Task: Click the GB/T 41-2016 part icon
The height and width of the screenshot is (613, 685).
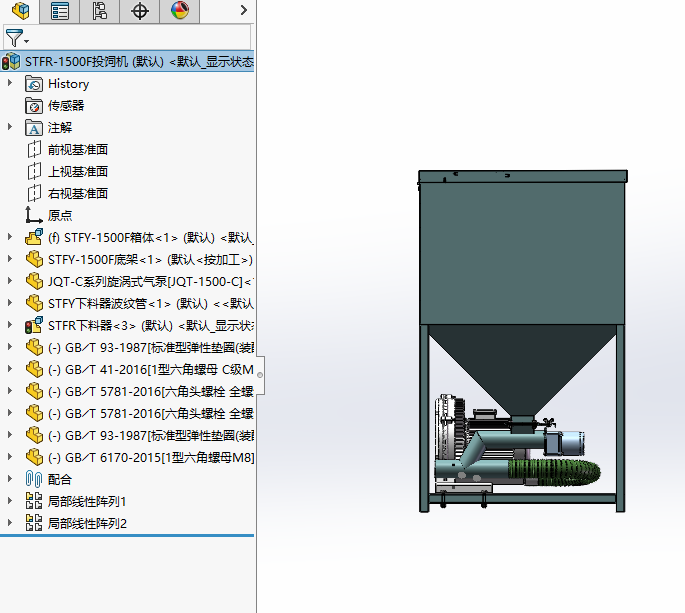Action: pyautogui.click(x=34, y=369)
